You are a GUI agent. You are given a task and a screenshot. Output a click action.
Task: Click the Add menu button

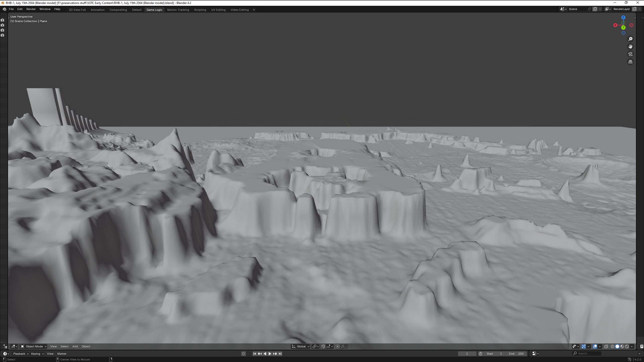(75, 346)
